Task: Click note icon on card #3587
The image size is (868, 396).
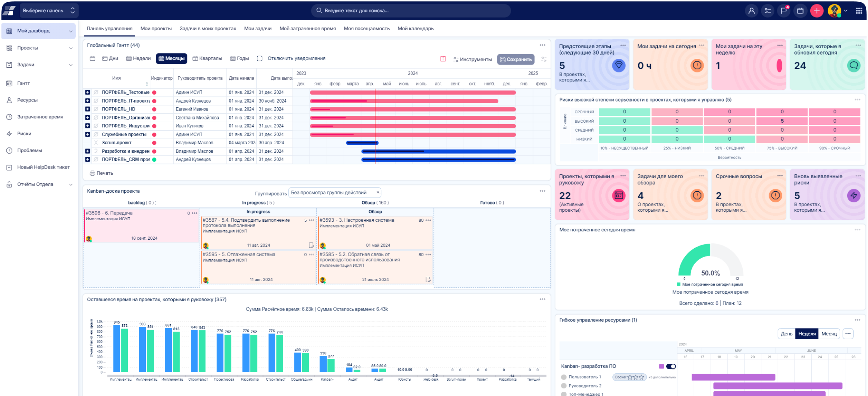Action: (x=311, y=245)
